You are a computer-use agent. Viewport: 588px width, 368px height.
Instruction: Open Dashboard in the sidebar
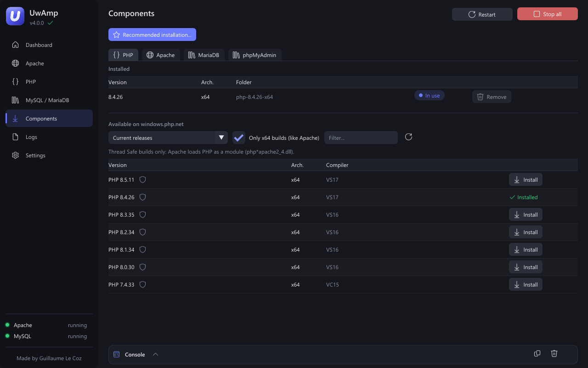coord(49,45)
